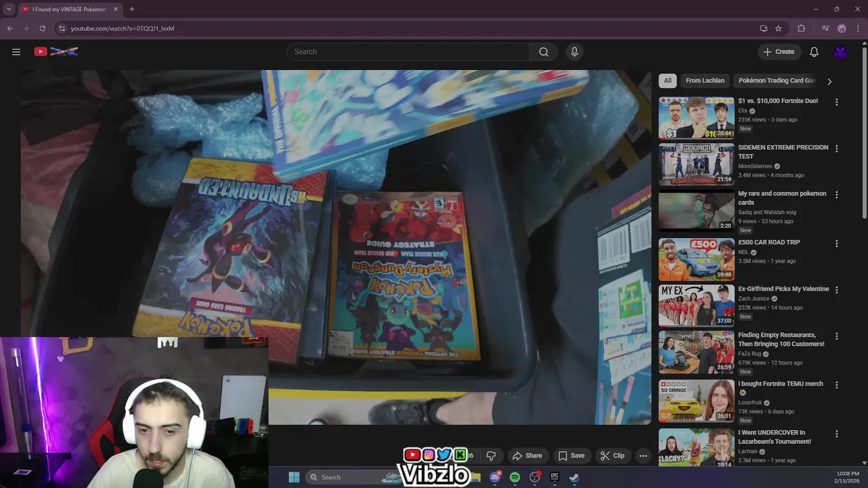Click the Create button
The height and width of the screenshot is (488, 868).
point(779,52)
